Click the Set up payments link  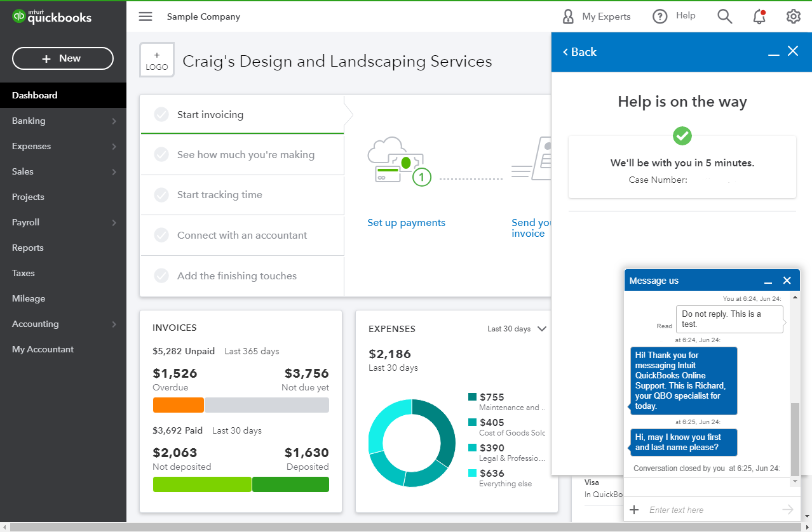[407, 223]
